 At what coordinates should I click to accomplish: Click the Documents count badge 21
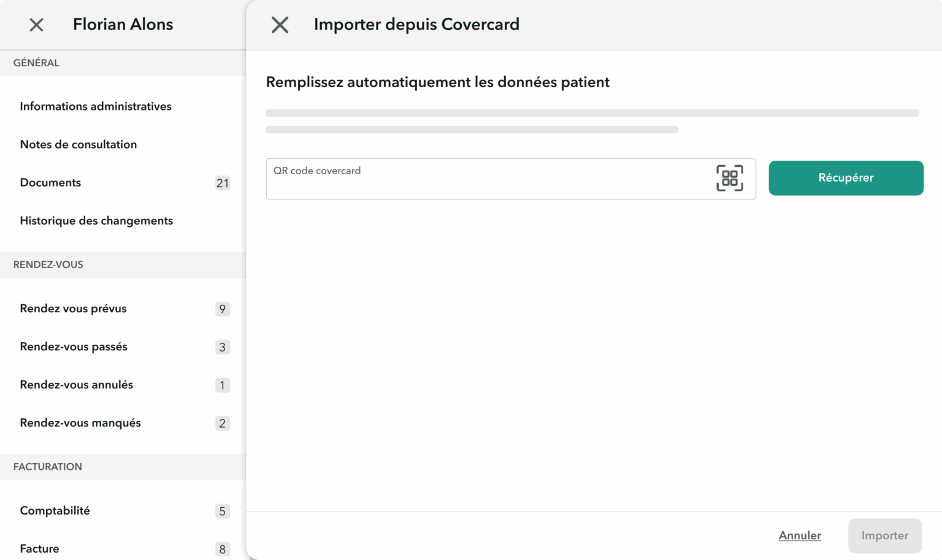tap(222, 183)
